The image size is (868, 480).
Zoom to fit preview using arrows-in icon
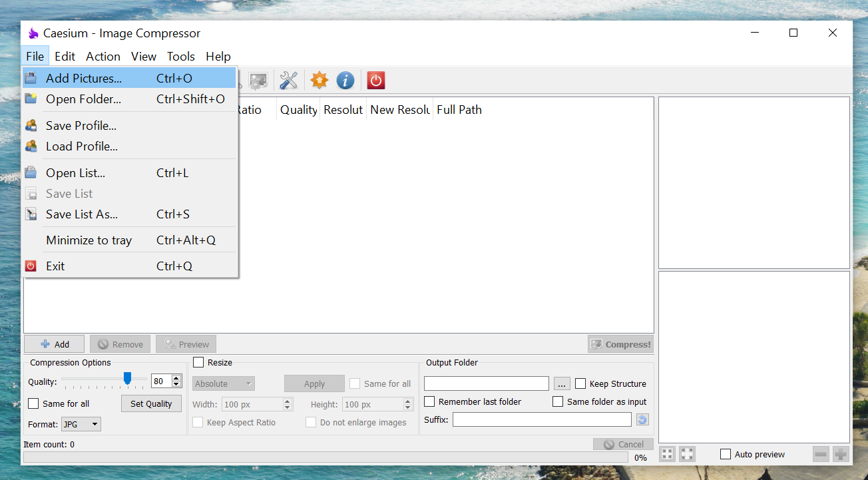[x=667, y=453]
